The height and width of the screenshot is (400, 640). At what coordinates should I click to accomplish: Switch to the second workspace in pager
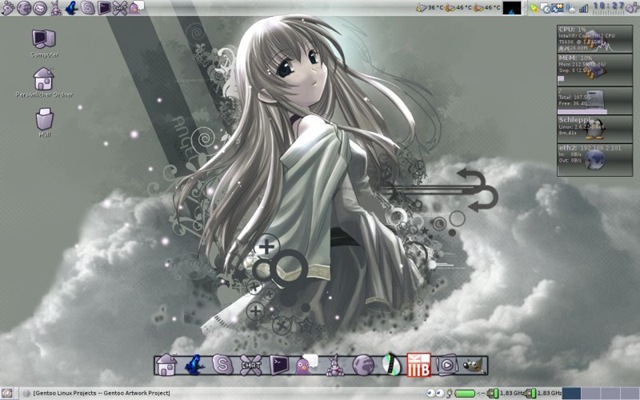(x=591, y=393)
